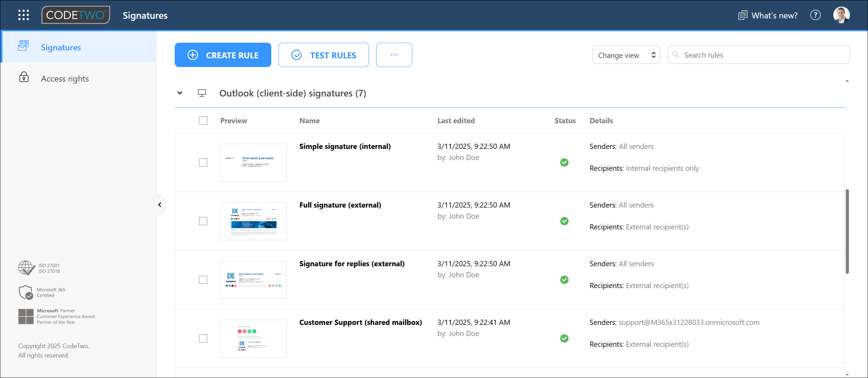Click the Microsoft 365 Certified shield badge
This screenshot has width=868, height=378.
coord(26,292)
